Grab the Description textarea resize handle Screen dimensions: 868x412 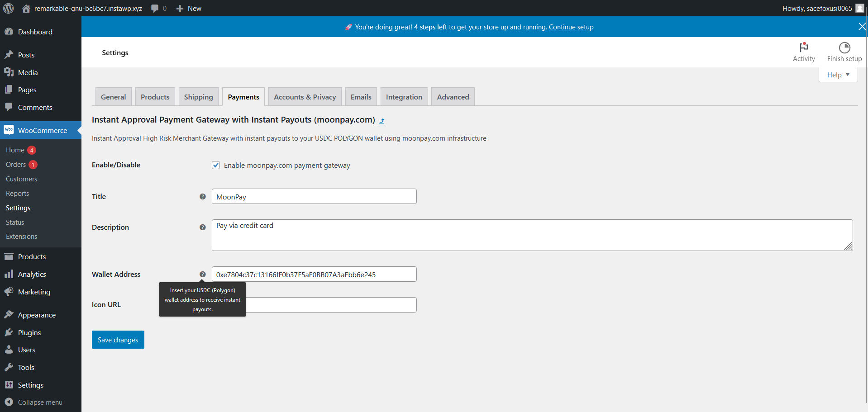(x=849, y=246)
